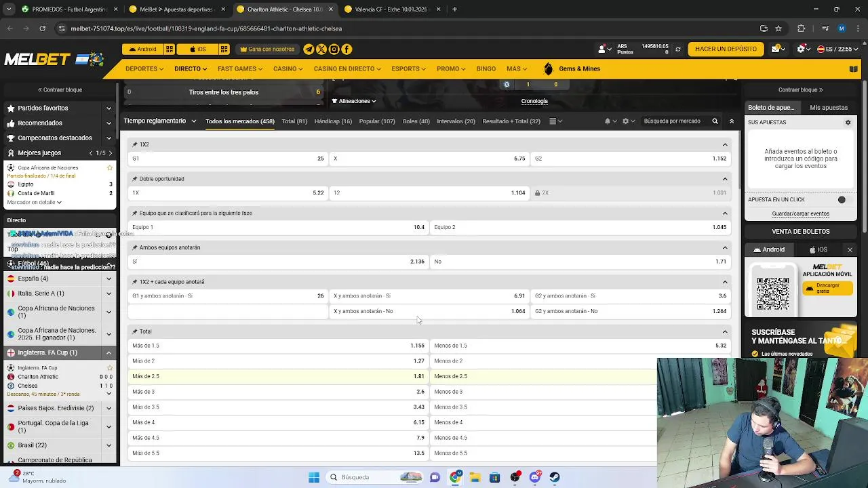
Task: Expand the Tiempo reglamentario dropdown
Action: point(160,121)
